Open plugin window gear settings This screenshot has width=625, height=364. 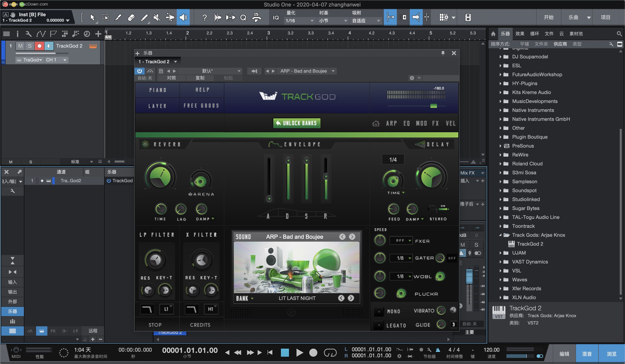pyautogui.click(x=412, y=78)
